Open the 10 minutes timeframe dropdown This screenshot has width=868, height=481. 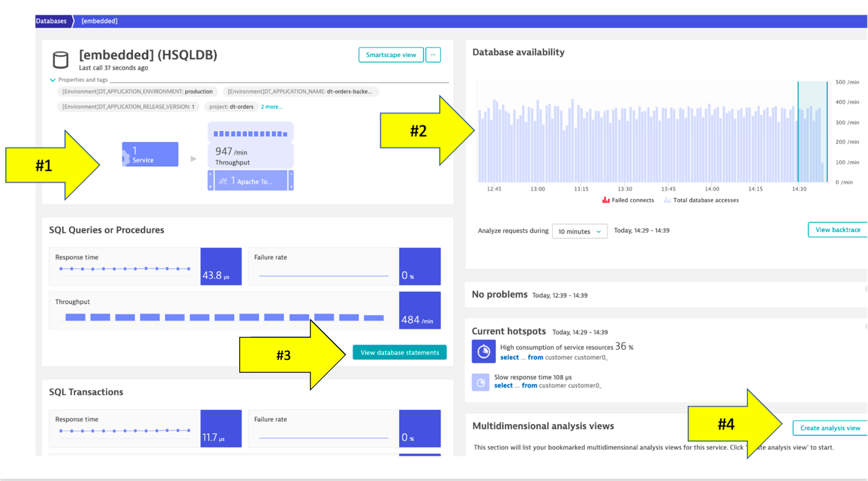pyautogui.click(x=579, y=231)
